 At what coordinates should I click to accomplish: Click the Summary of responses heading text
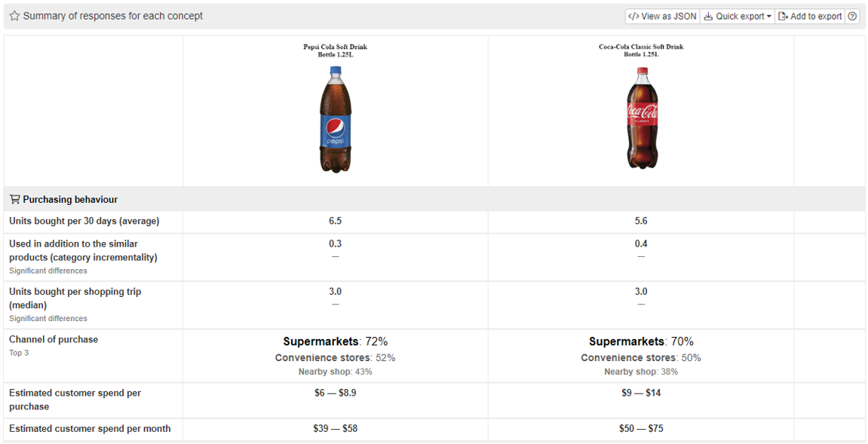click(112, 16)
